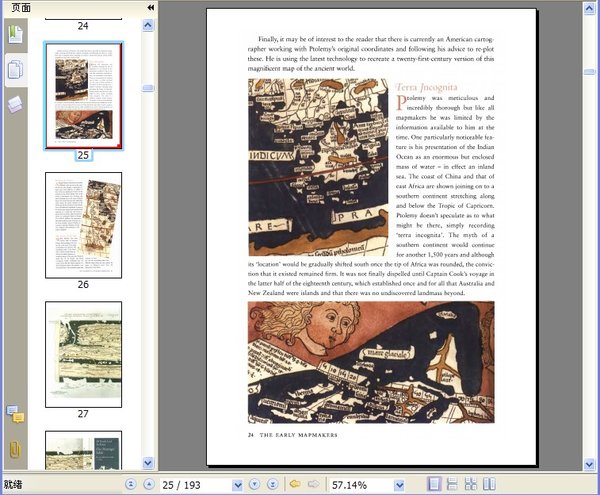The image size is (600, 495).
Task: Go back to previous view arrow
Action: [295, 484]
